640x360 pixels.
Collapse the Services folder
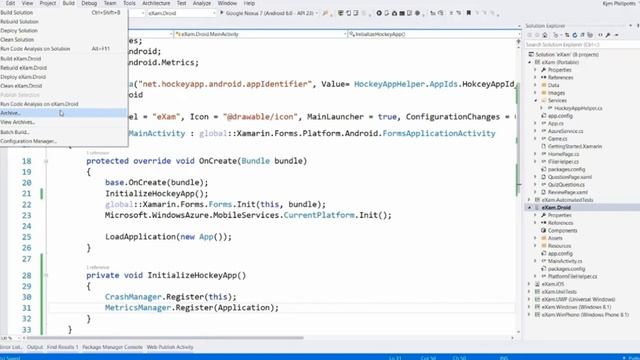[x=536, y=100]
